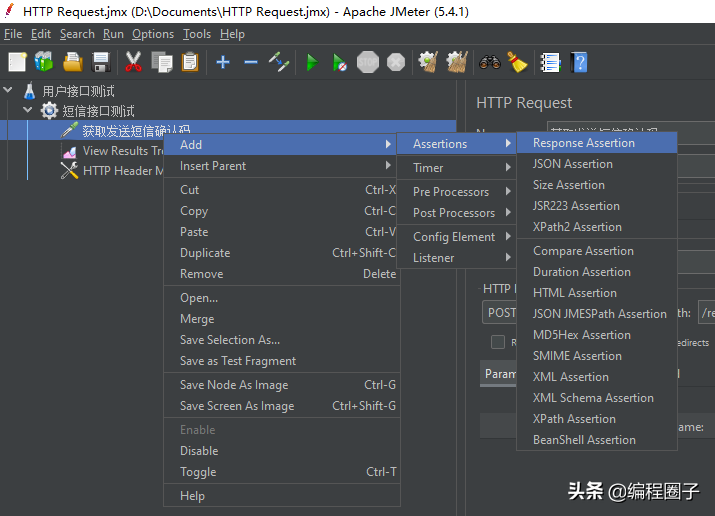Choose Size Assertion
This screenshot has width=715, height=516.
(x=597, y=185)
